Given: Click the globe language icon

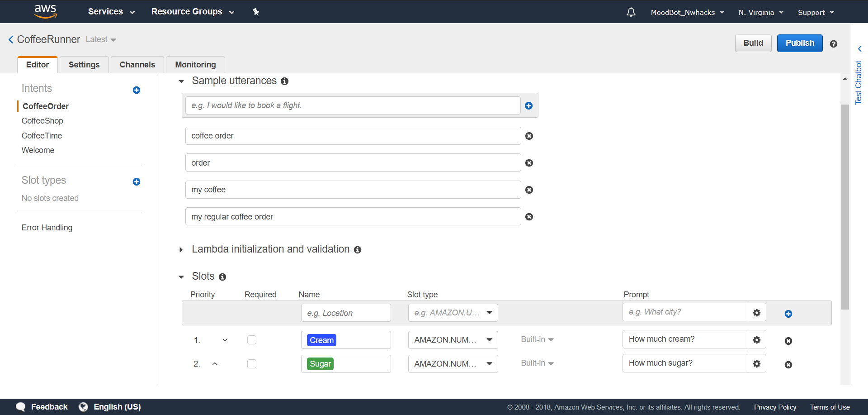Looking at the screenshot, I should [83, 407].
